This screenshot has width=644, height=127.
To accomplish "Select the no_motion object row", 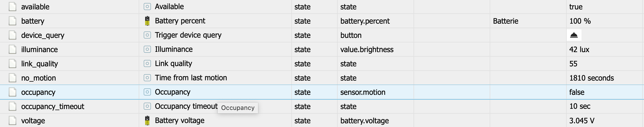I will point(38,78).
